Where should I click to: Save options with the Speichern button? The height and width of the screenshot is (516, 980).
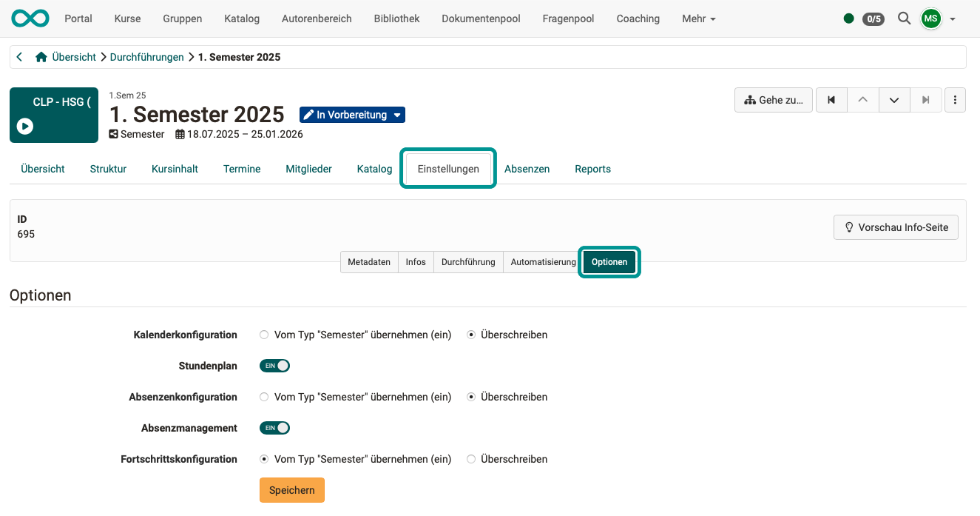291,489
